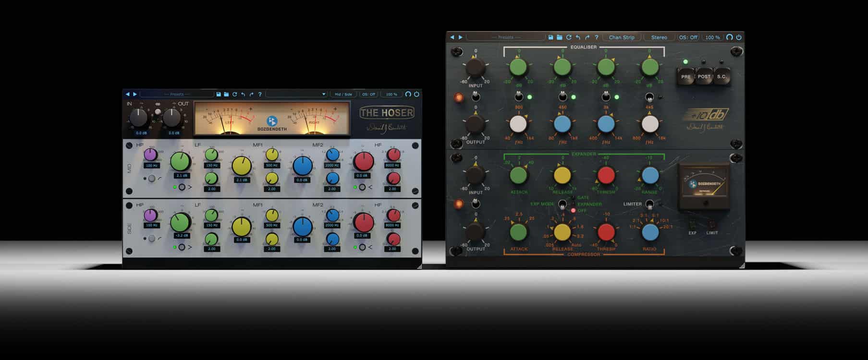Toggle power bypass icon in The Hoser

tap(416, 95)
